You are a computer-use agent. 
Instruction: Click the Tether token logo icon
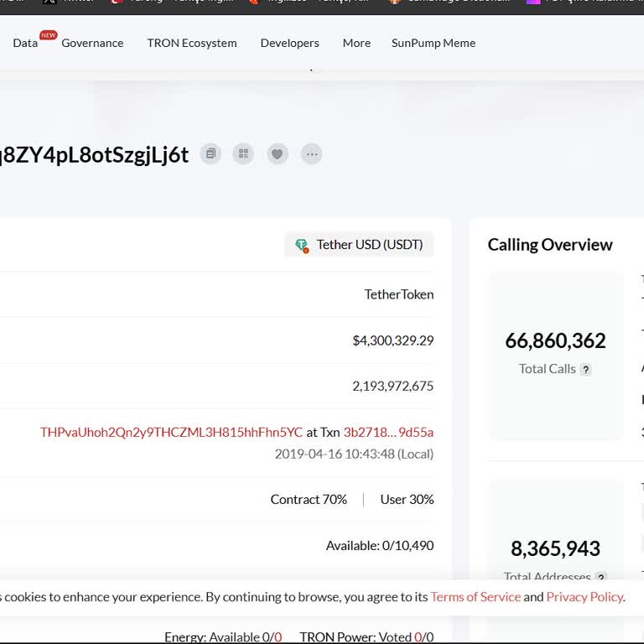coord(301,245)
